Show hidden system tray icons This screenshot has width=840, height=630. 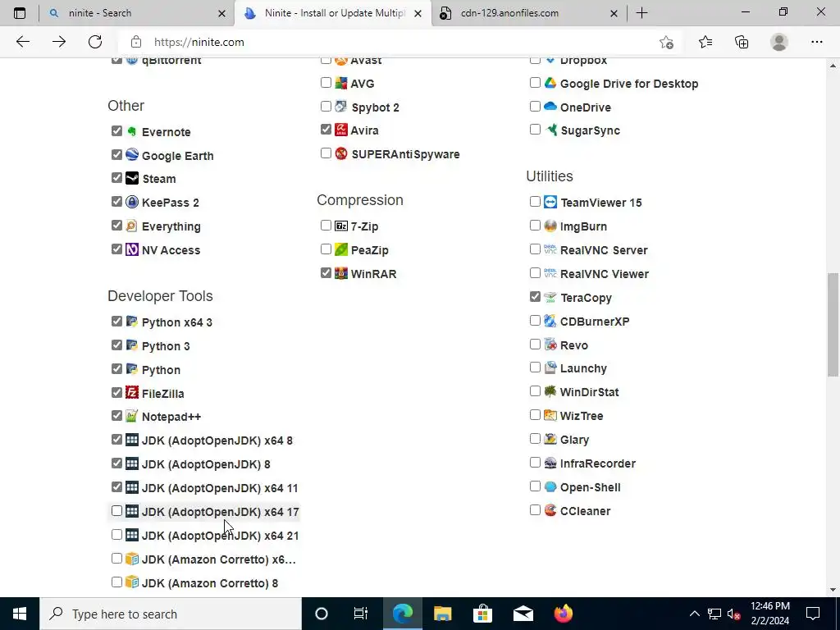(694, 614)
